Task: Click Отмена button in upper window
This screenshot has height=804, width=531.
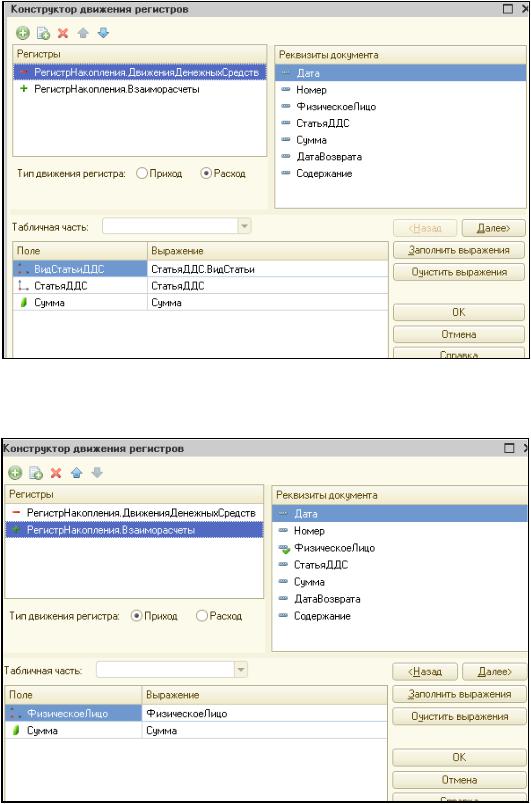Action: (x=459, y=334)
